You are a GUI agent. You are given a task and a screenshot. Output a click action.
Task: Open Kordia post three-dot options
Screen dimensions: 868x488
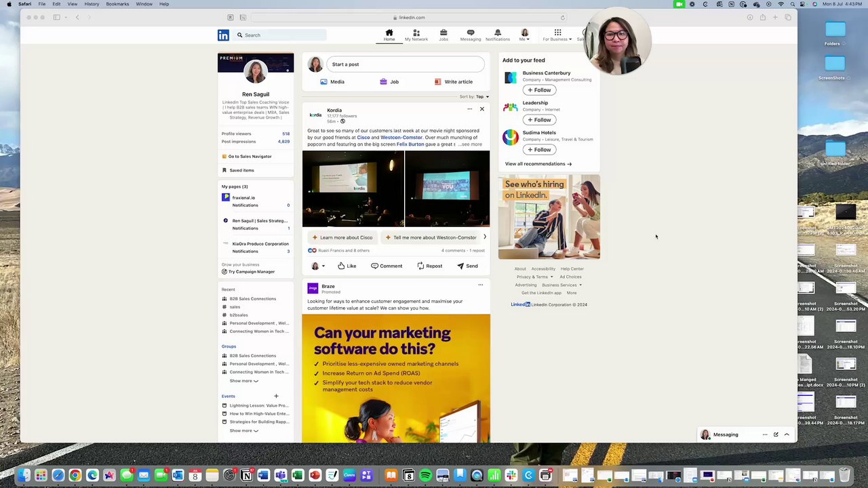click(x=469, y=109)
